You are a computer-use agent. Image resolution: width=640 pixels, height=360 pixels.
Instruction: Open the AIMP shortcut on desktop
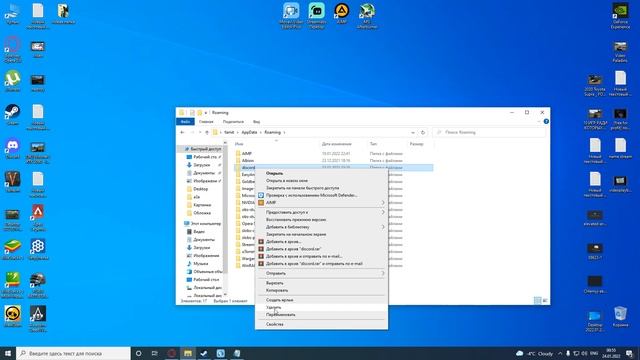click(342, 14)
